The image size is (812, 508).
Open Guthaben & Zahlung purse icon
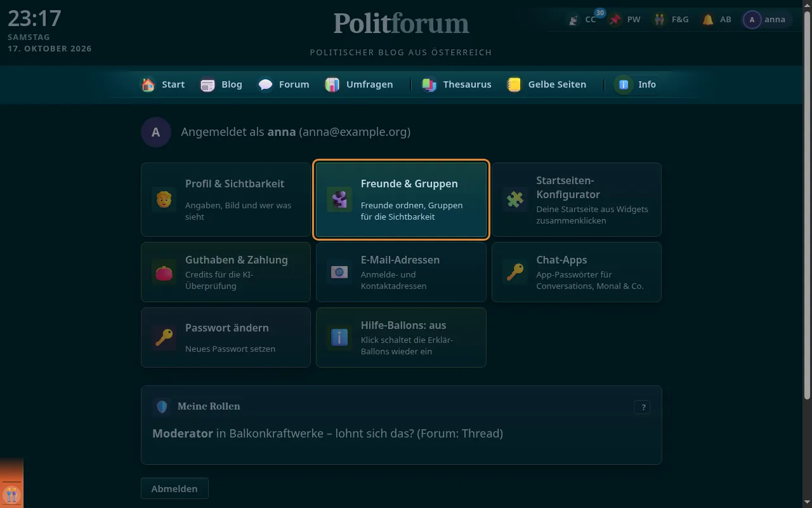coord(164,272)
